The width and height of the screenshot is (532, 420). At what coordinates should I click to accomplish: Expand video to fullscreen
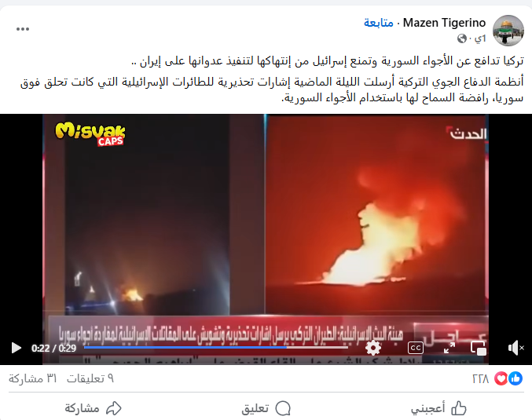coord(449,348)
